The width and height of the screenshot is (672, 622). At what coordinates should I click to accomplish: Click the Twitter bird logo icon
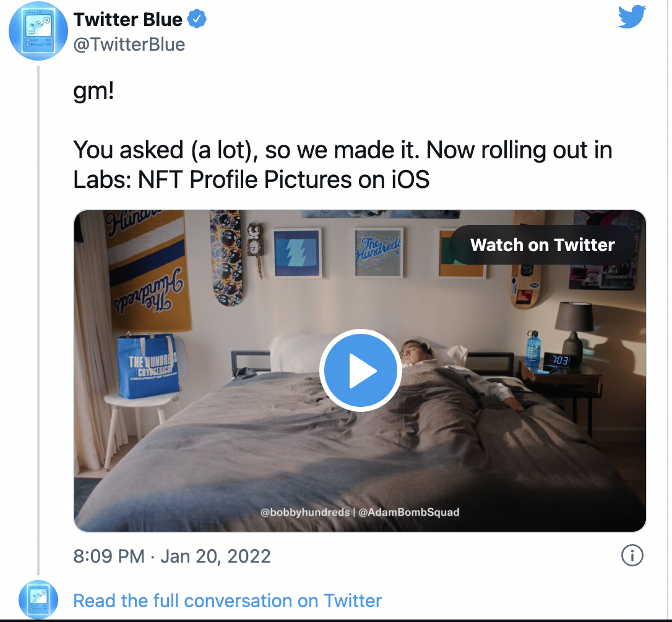tap(632, 17)
